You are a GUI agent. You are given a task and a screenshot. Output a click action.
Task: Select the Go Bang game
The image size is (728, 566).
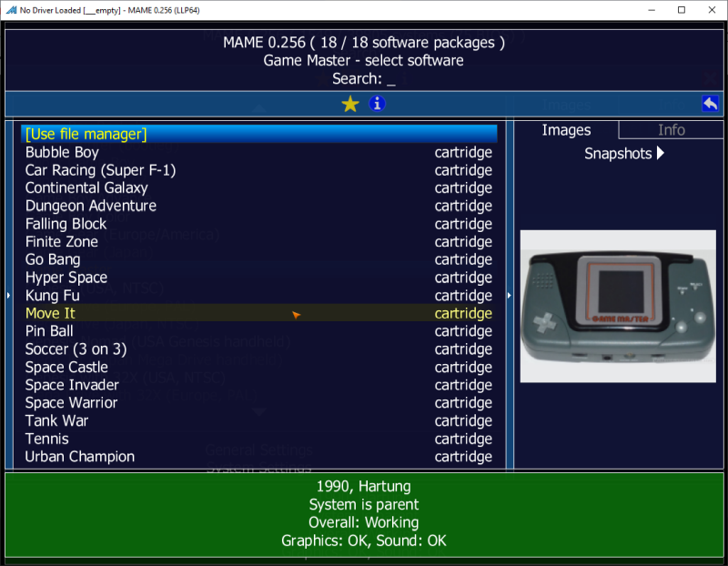tap(259, 259)
